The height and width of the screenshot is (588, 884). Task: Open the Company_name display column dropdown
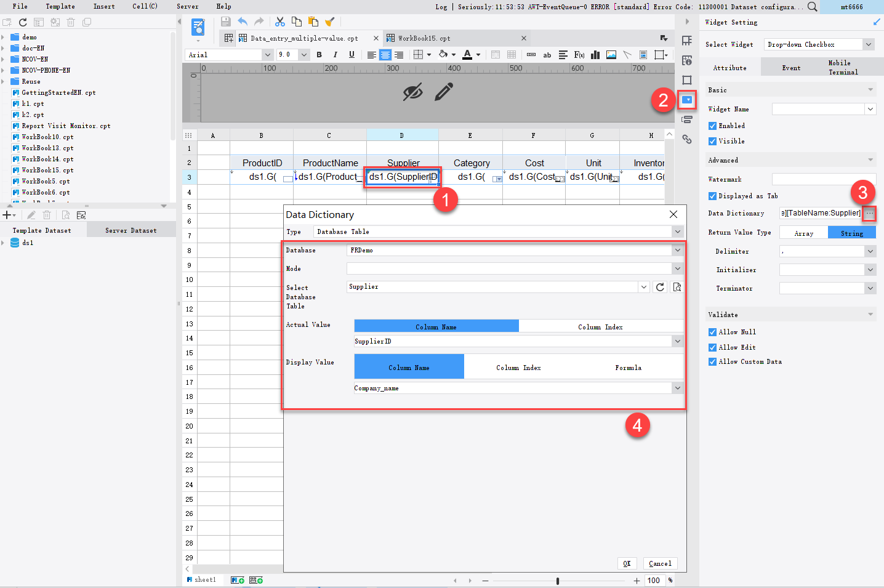(677, 388)
